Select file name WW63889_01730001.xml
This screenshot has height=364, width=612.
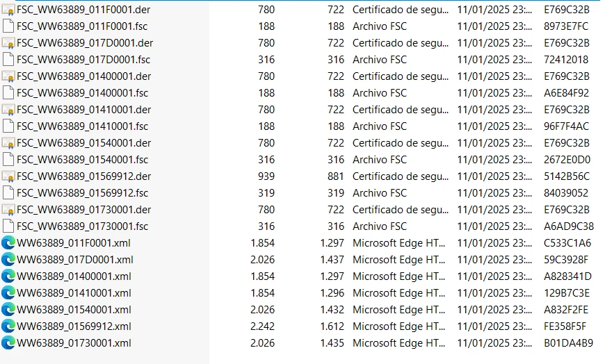tap(74, 343)
